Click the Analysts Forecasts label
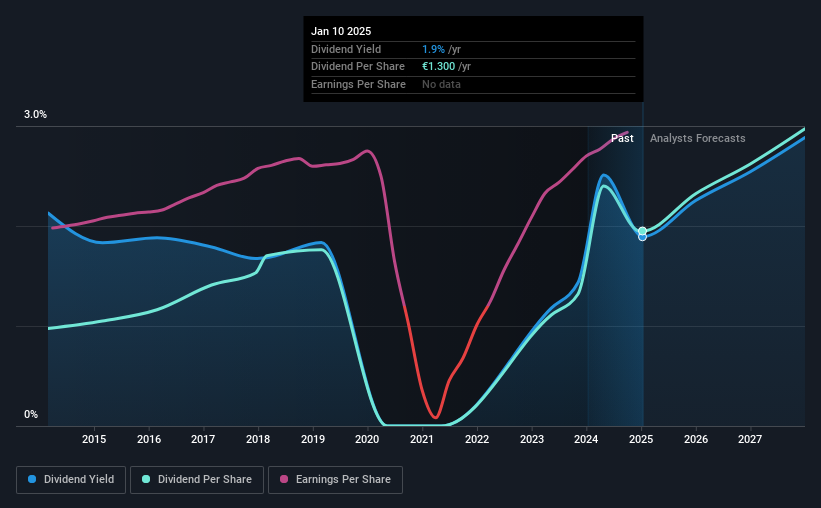The image size is (821, 508). [x=697, y=138]
